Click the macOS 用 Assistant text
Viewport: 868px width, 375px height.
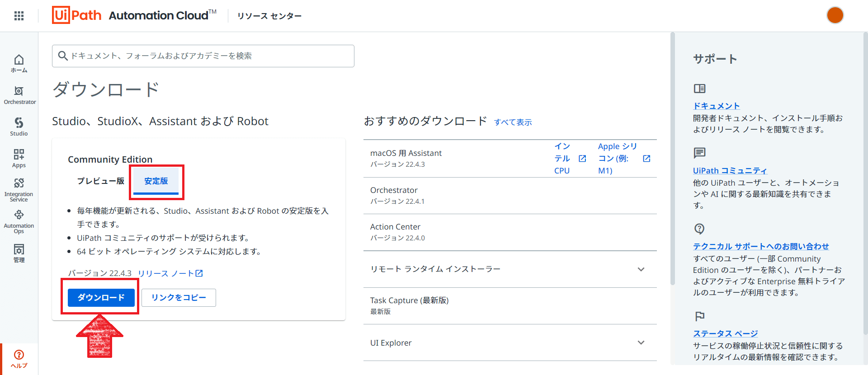click(x=406, y=153)
